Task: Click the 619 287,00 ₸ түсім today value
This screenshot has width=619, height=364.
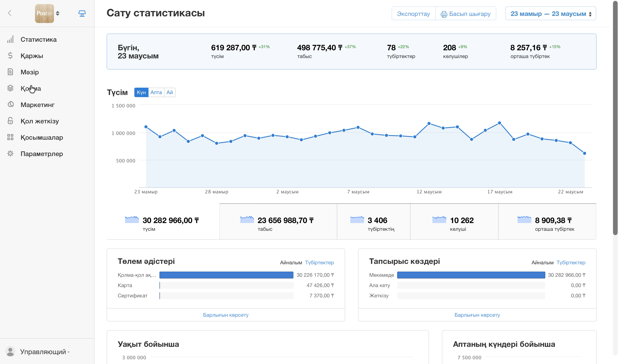Action: point(234,48)
